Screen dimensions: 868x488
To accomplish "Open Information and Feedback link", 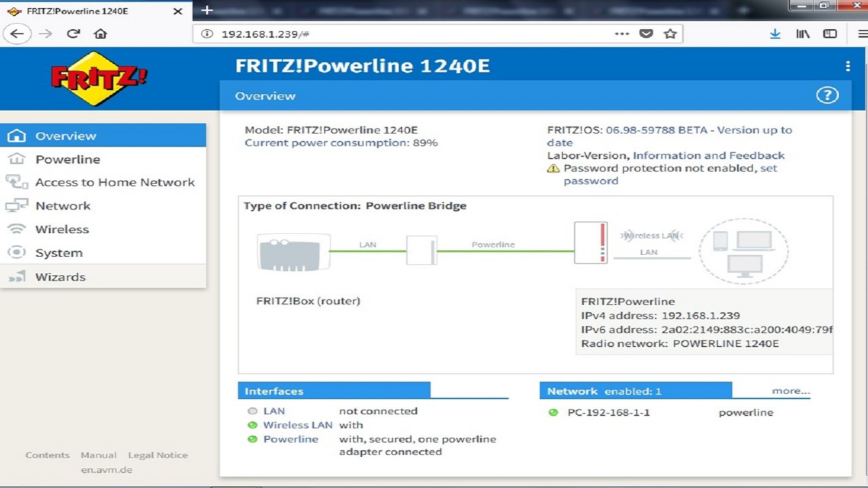I will click(x=709, y=155).
